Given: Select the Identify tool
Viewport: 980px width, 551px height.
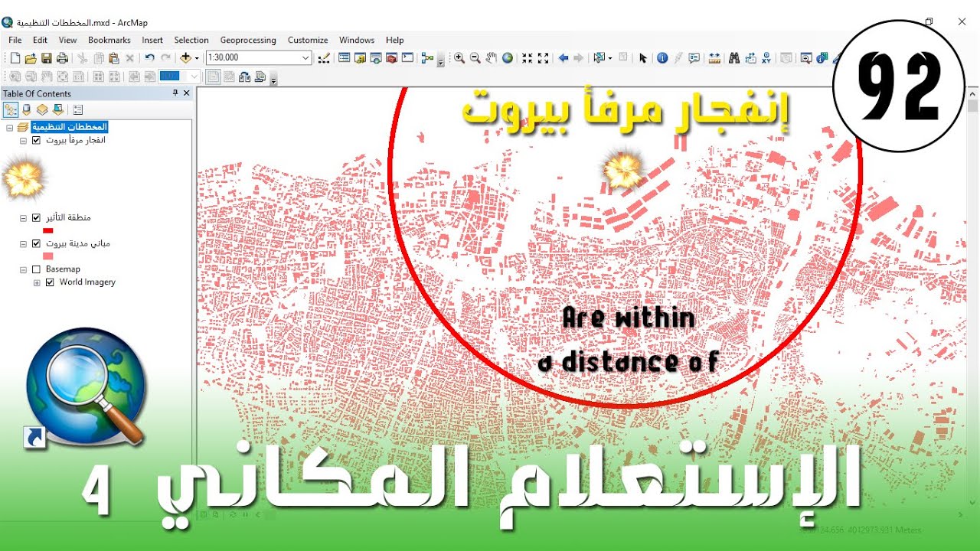Looking at the screenshot, I should click(663, 58).
